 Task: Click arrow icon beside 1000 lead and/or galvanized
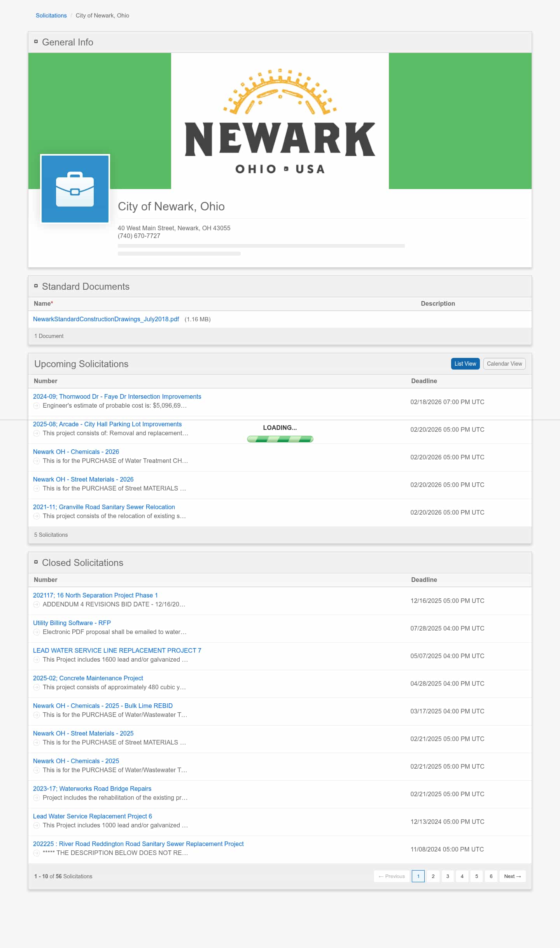[37, 825]
